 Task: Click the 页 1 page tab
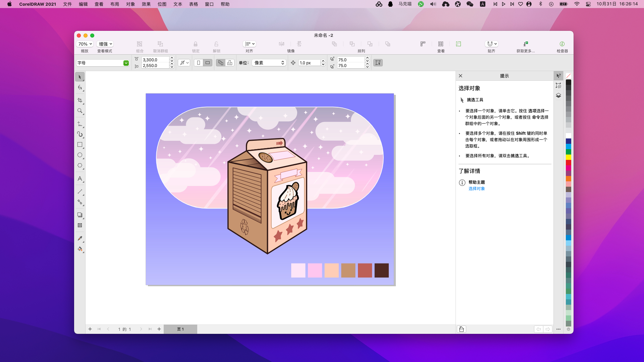click(180, 329)
